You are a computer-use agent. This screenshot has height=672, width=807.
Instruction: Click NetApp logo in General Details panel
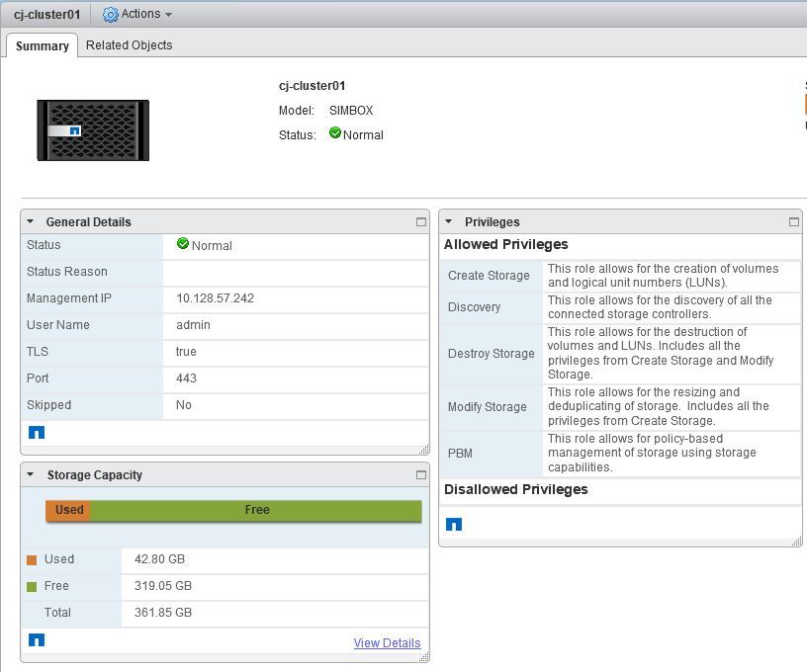point(37,433)
